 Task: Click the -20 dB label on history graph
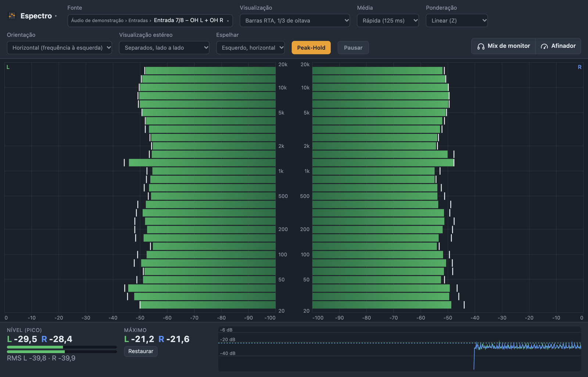point(227,339)
